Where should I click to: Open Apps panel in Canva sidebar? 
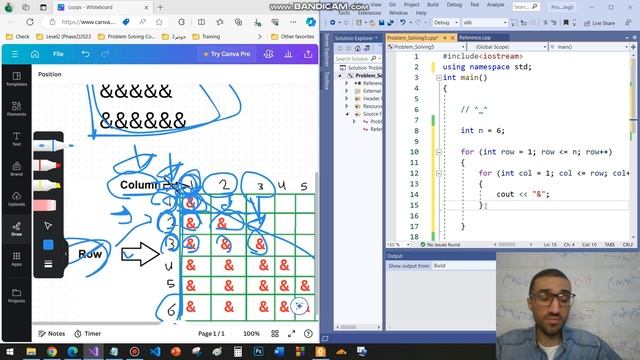[x=16, y=259]
